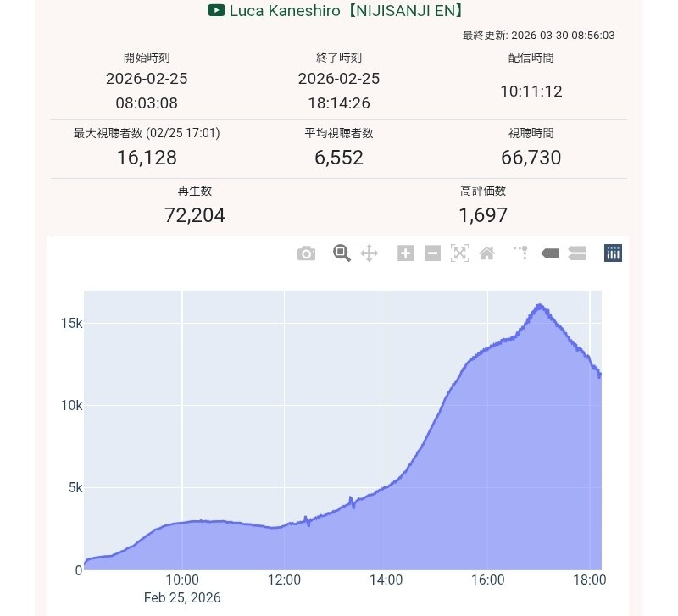The height and width of the screenshot is (616, 678).
Task: Select the peak viewers value 16,128
Action: coord(147,158)
